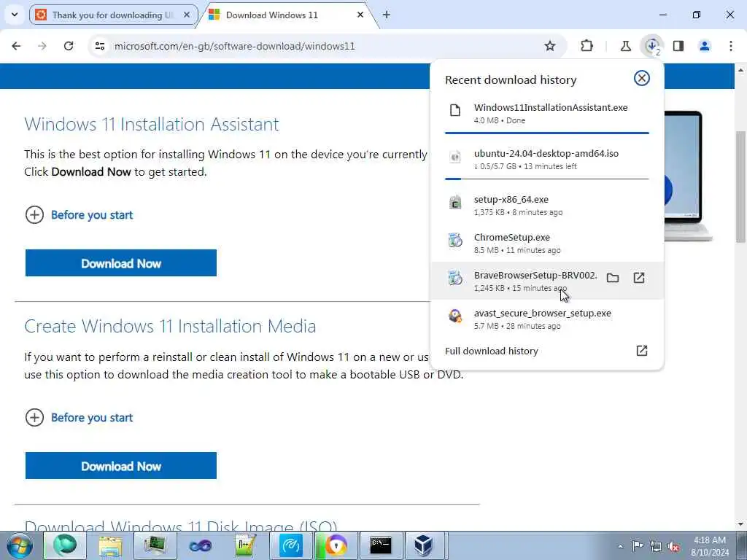This screenshot has width=747, height=560.
Task: Reload the Microsoft download page
Action: coord(69,46)
